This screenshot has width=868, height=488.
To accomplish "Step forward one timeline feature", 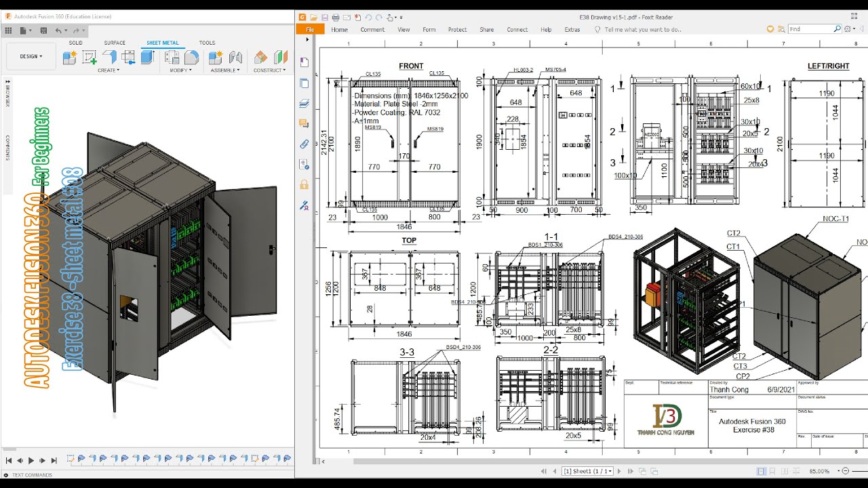I will [42, 461].
